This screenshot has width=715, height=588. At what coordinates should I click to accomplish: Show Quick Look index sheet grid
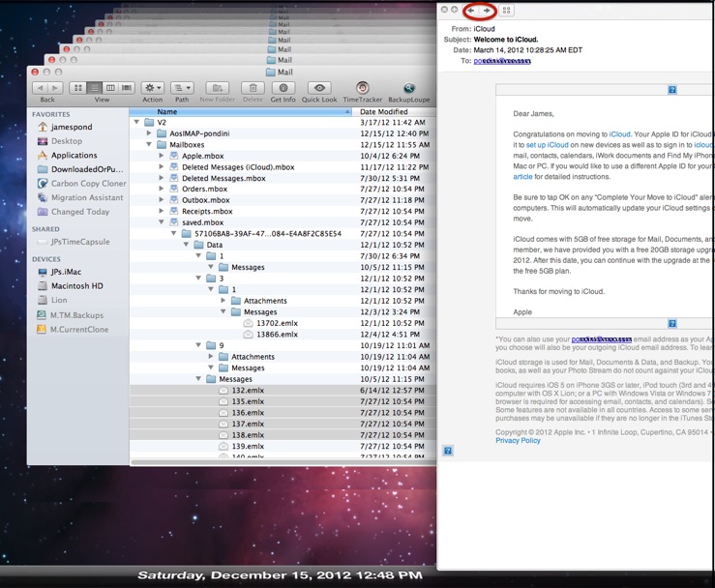coord(506,11)
